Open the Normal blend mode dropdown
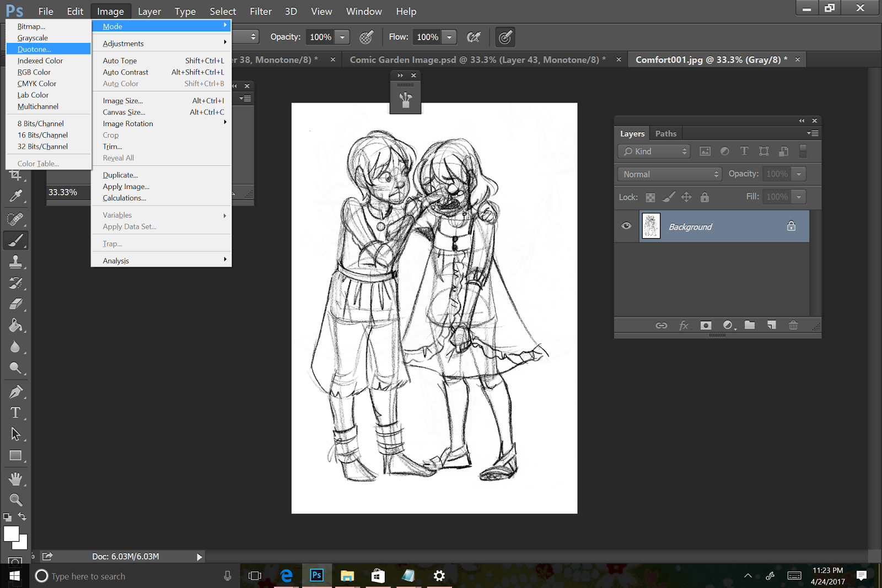 (670, 174)
